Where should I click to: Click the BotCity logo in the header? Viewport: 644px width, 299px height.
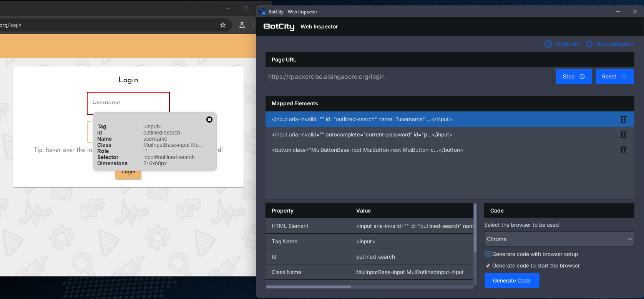click(279, 27)
